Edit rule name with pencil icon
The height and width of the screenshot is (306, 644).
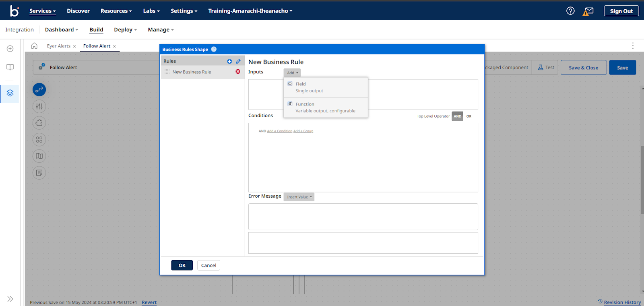(x=238, y=61)
